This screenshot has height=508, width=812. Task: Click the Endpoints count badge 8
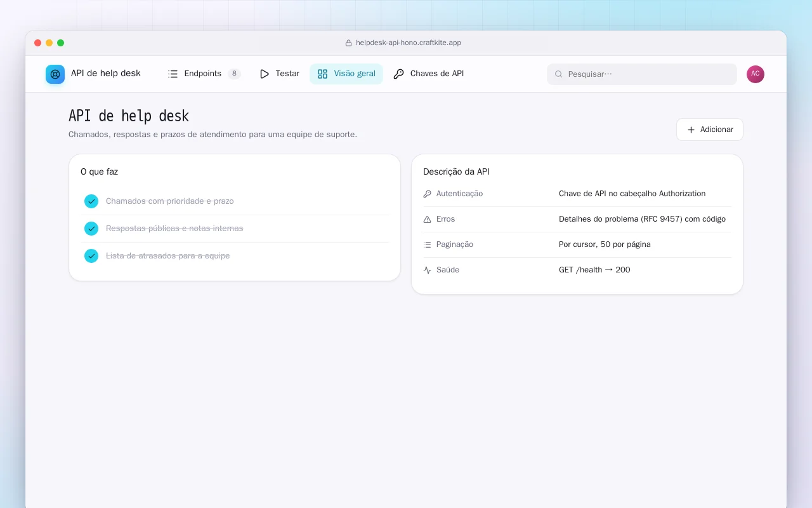point(235,74)
